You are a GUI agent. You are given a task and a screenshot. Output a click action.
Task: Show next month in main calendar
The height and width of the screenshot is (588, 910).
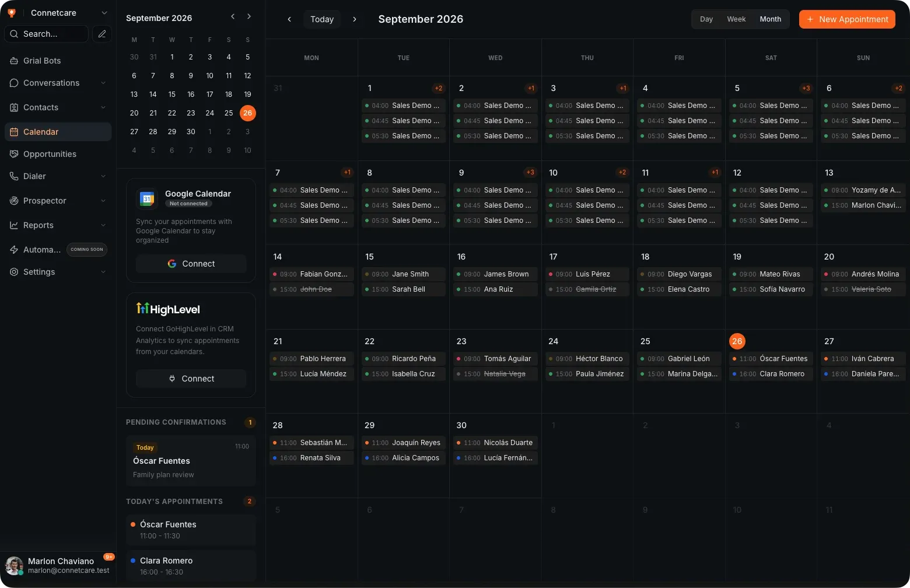tap(355, 19)
